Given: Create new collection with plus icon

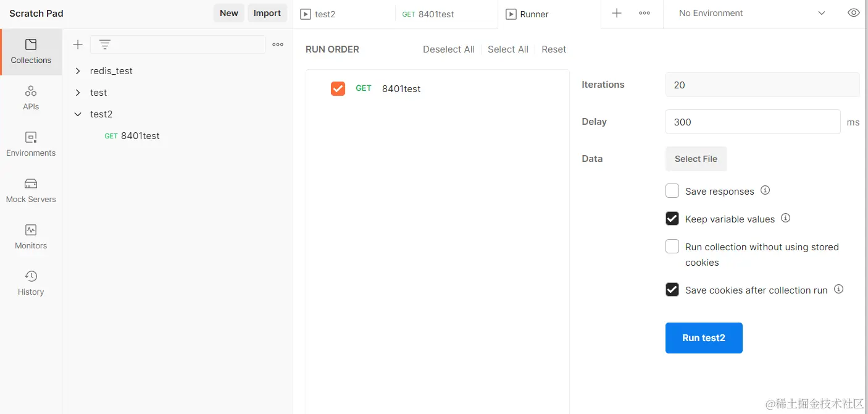Looking at the screenshot, I should (x=78, y=44).
